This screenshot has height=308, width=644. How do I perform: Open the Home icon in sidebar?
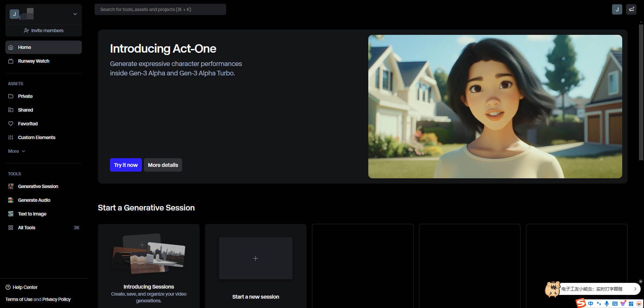coord(11,47)
